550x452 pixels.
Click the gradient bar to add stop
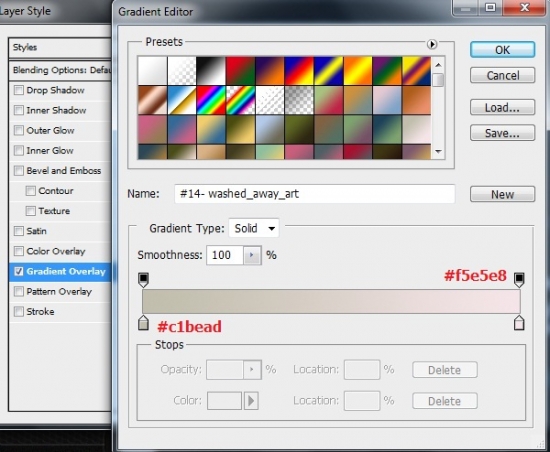pyautogui.click(x=331, y=301)
